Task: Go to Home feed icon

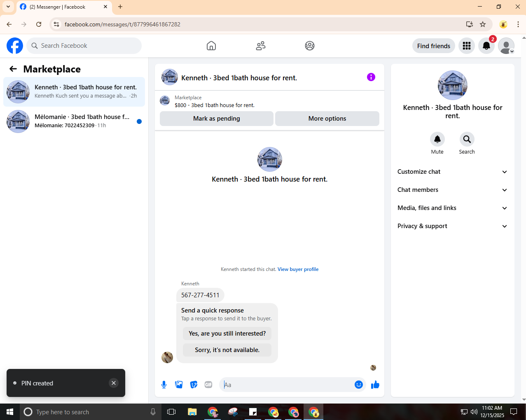Action: [211, 46]
